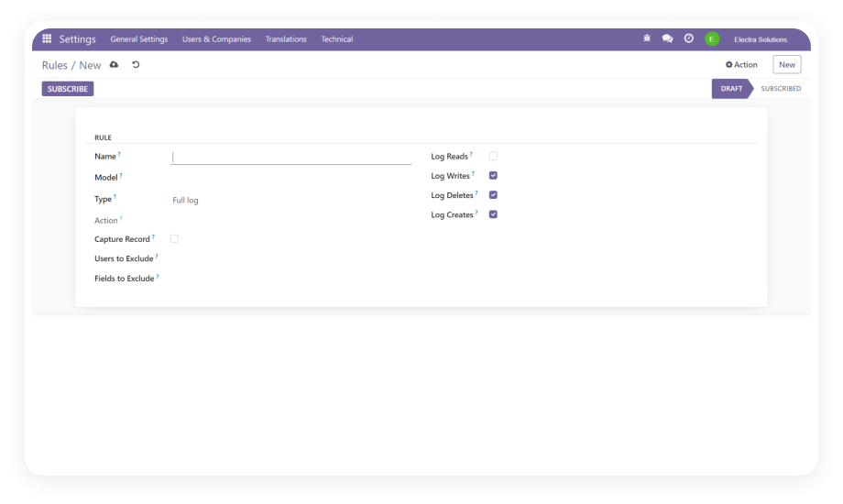843x504 pixels.
Task: Click the Log Reads help question mark
Action: pos(471,154)
